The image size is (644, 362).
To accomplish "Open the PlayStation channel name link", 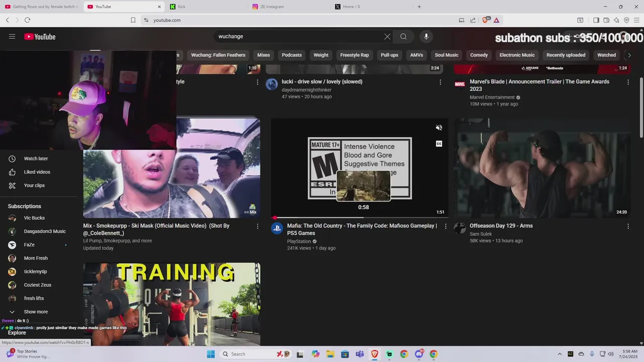I will (299, 241).
